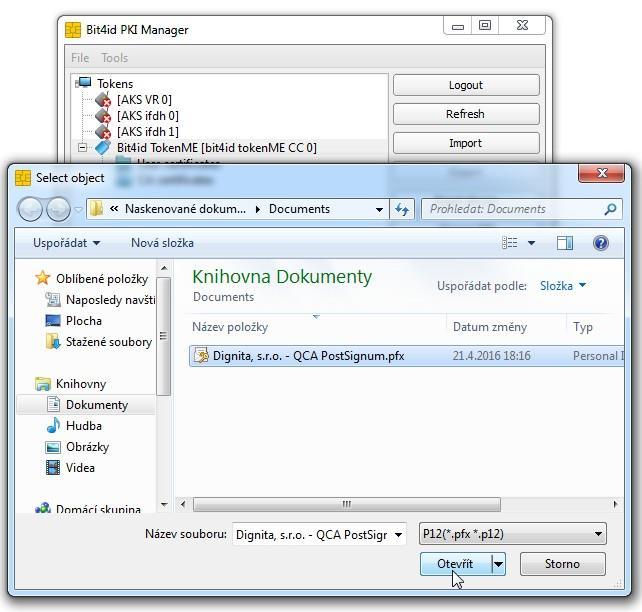Expand the address bar history dropdown
642x612 pixels.
pos(379,210)
